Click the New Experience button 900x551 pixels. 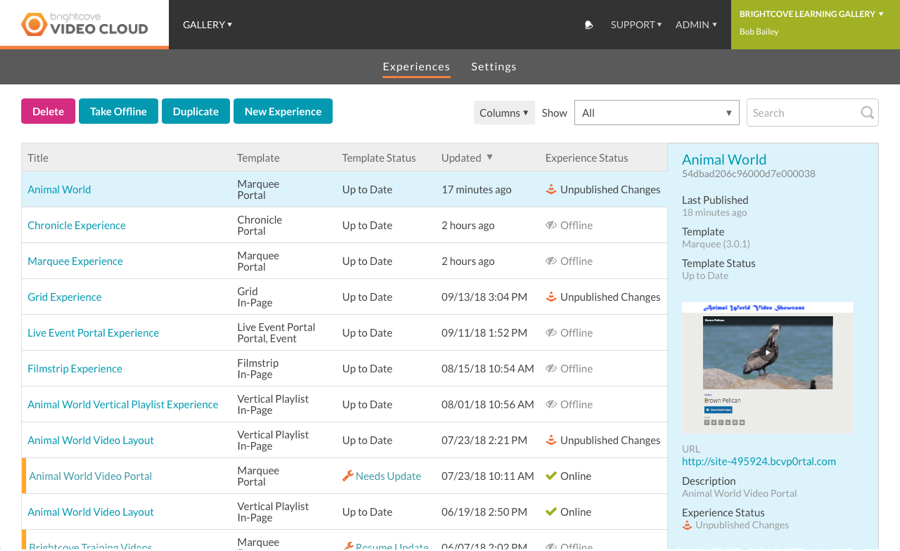pos(283,111)
